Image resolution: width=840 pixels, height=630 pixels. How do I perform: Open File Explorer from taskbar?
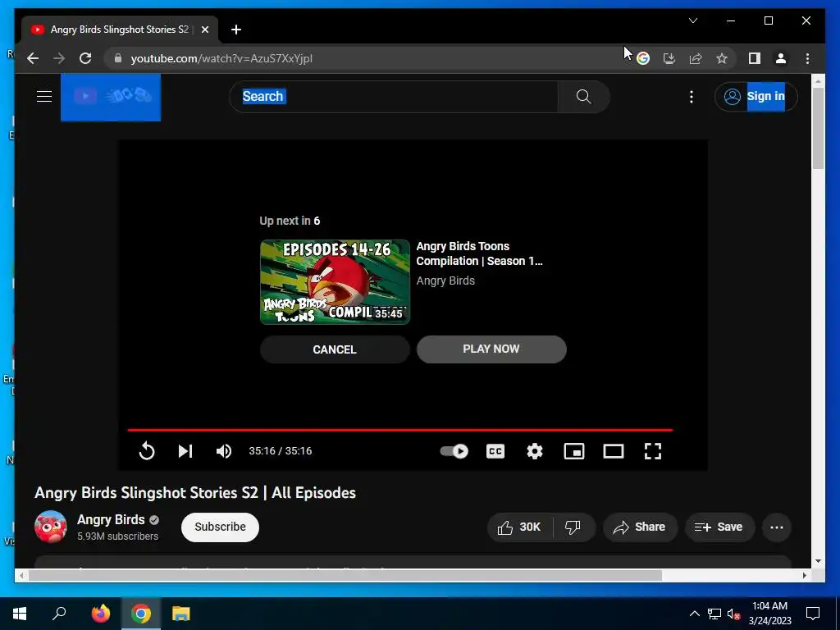181,614
